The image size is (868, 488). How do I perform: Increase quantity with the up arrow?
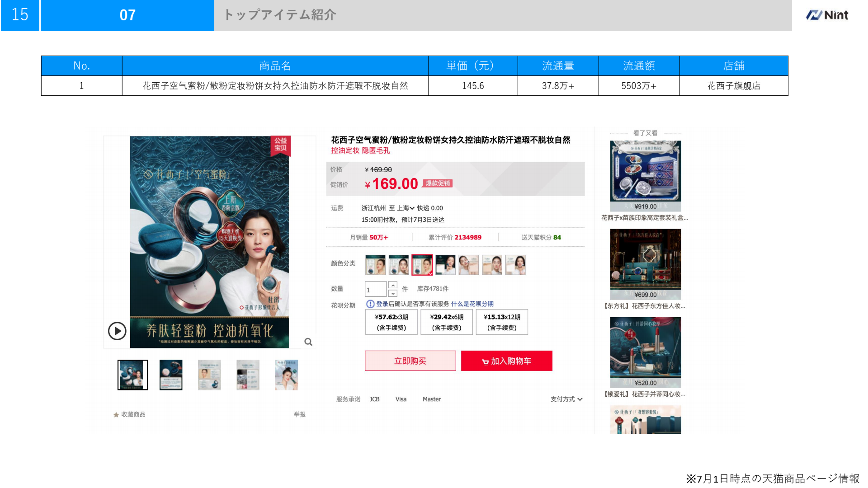[393, 285]
